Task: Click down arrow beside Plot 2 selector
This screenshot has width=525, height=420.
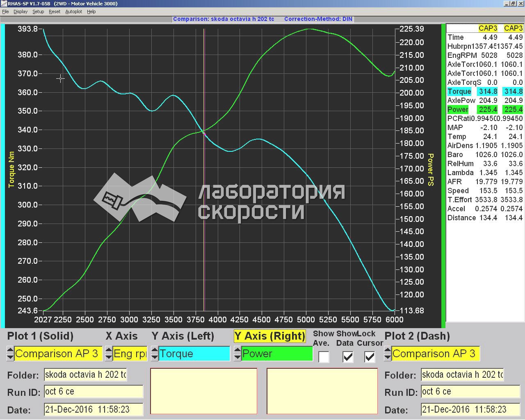Action: click(x=388, y=357)
